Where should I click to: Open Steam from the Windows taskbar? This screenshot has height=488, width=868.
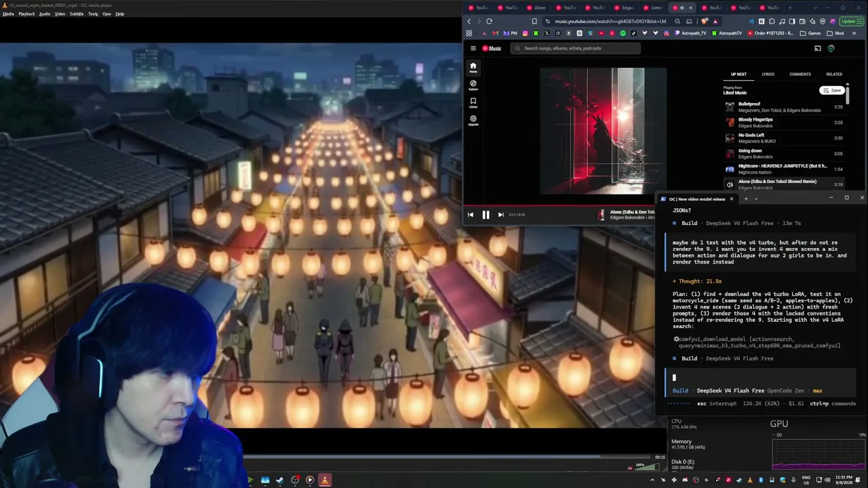tap(280, 480)
